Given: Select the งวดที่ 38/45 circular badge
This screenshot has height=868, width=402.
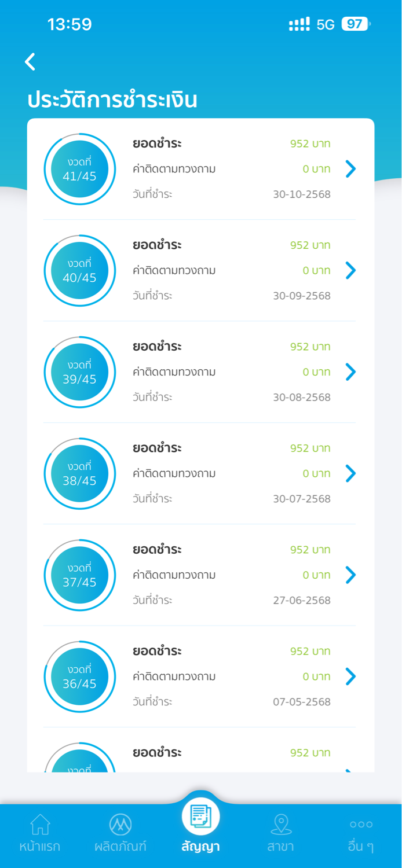Looking at the screenshot, I should pos(80,473).
